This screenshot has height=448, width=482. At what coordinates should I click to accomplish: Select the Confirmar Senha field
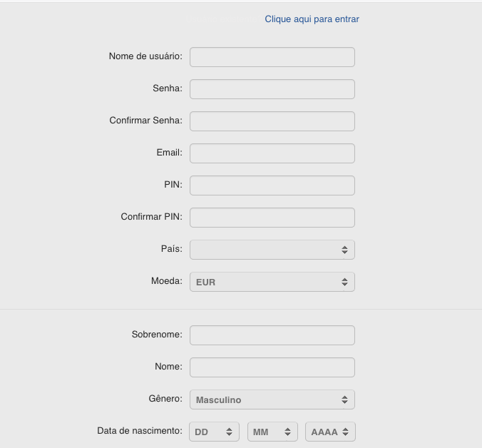pos(272,121)
